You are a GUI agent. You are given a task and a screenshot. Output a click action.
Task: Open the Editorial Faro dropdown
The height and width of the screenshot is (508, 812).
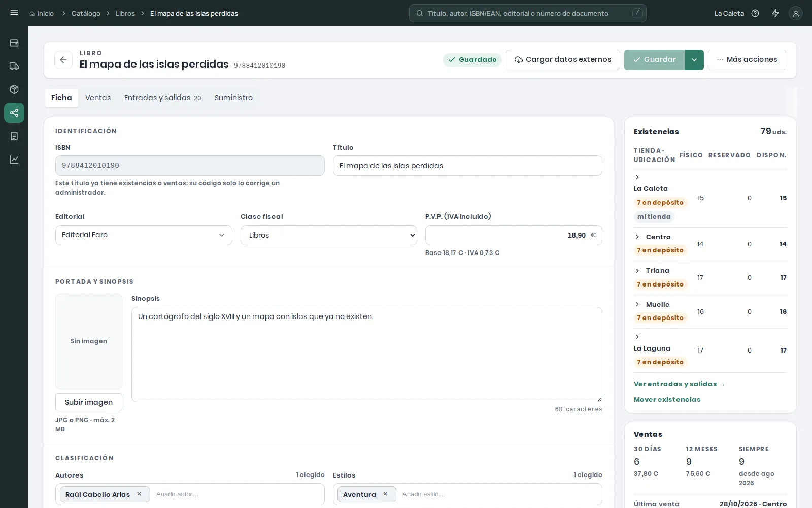144,235
